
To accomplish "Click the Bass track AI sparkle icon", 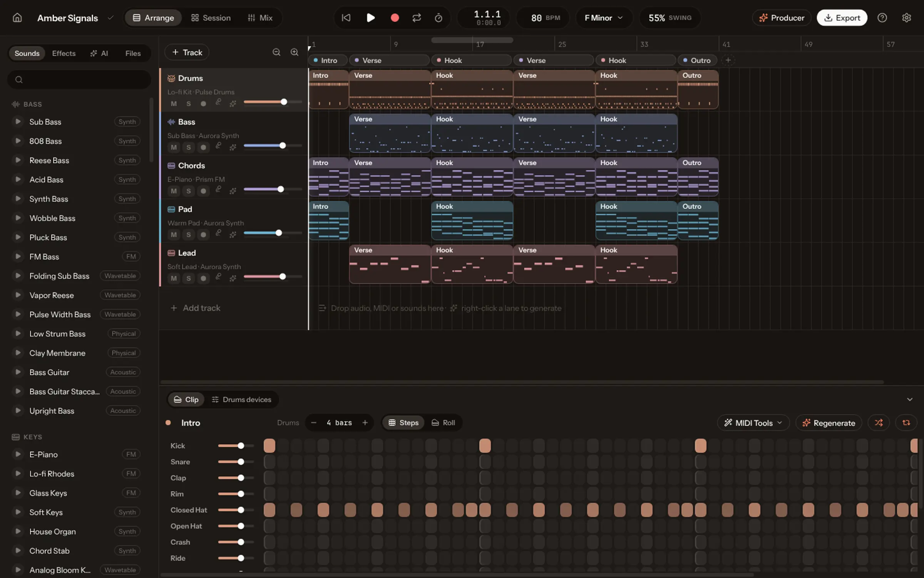I will tap(233, 147).
